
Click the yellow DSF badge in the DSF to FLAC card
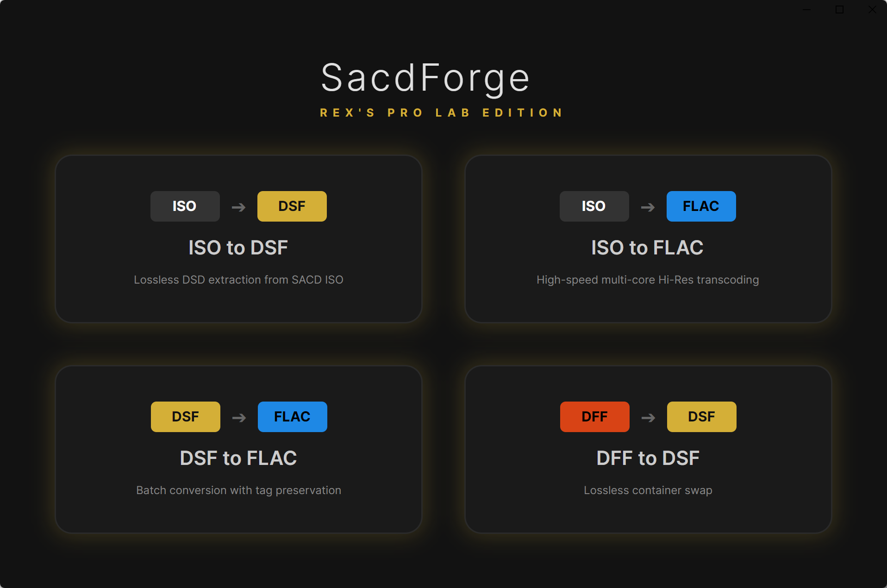point(185,416)
